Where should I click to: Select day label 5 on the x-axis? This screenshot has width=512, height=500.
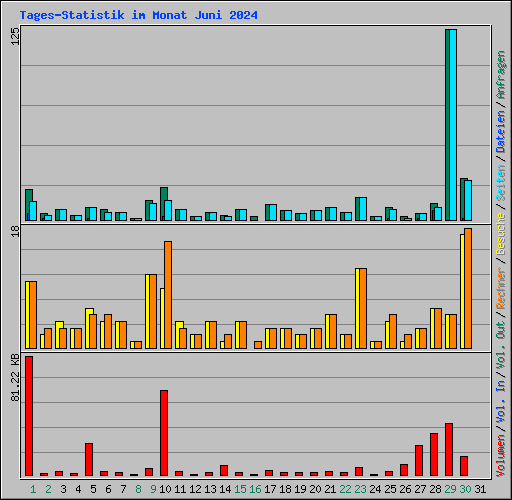pyautogui.click(x=93, y=489)
